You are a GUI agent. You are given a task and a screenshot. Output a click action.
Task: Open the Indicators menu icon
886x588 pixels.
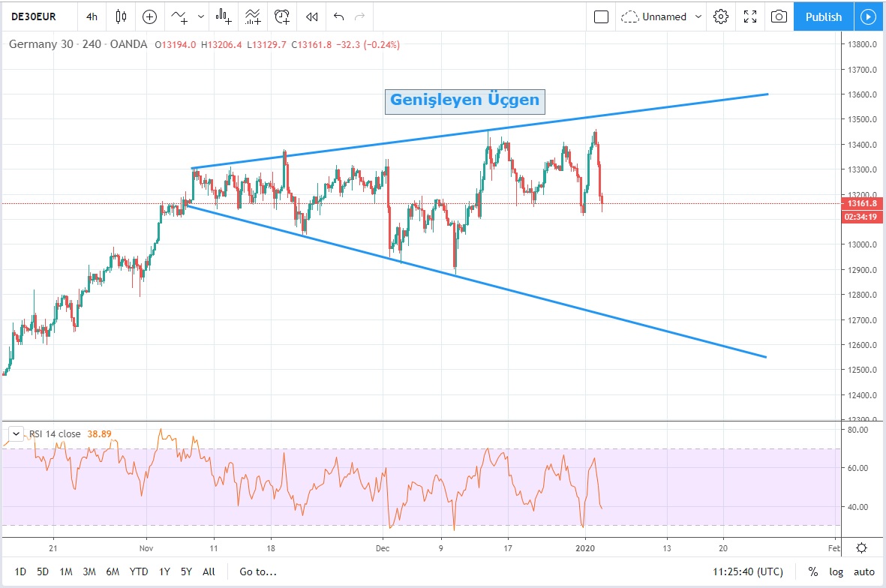tap(180, 17)
